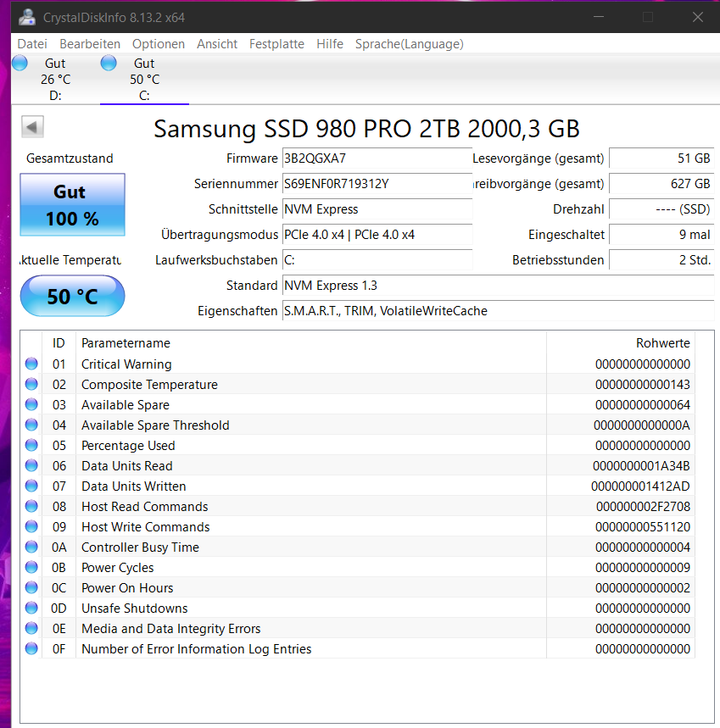Select the C: drive tab at 50 °C
The width and height of the screenshot is (720, 728).
tap(144, 80)
